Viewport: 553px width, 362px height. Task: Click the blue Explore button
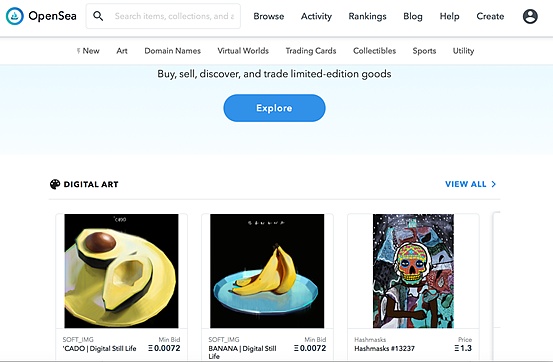coord(274,108)
